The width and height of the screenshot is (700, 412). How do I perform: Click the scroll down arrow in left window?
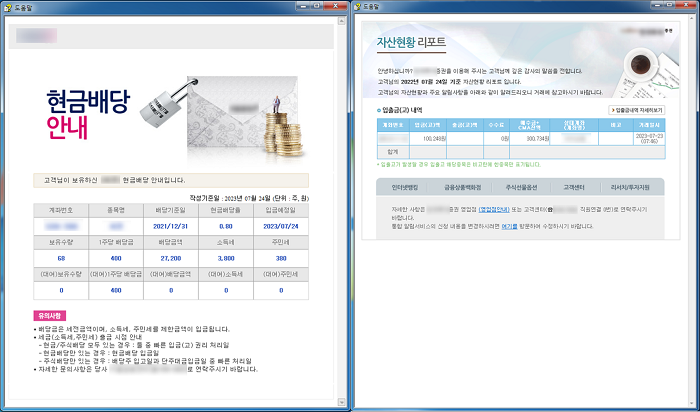click(x=342, y=402)
